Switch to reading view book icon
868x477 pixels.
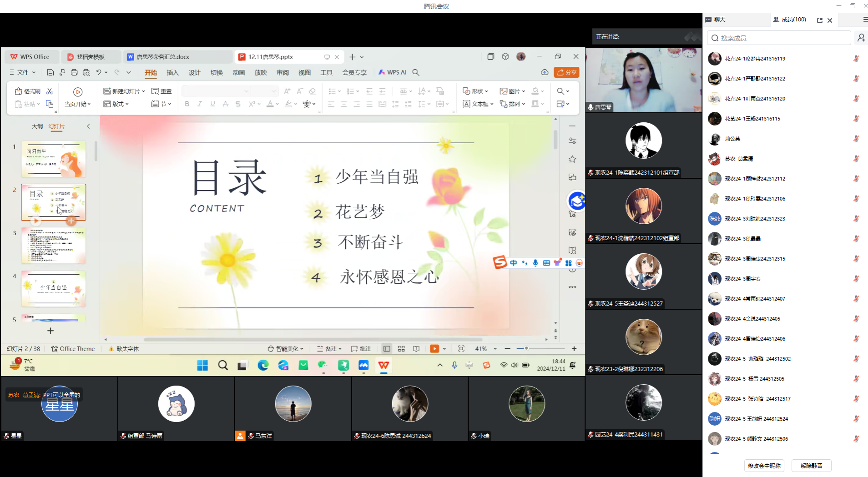pos(416,349)
